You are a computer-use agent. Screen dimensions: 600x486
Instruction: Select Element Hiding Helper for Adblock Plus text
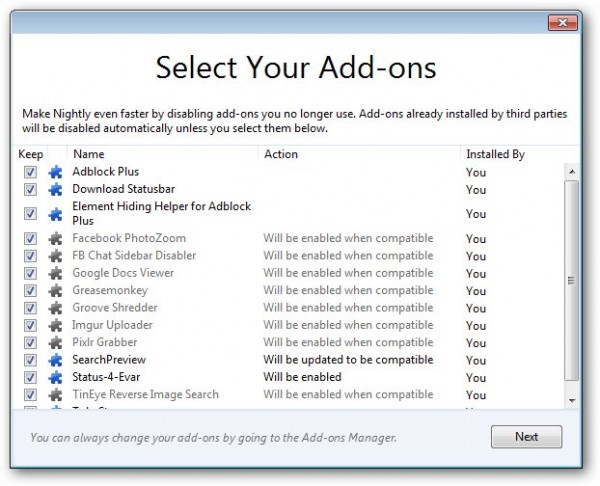coord(161,214)
